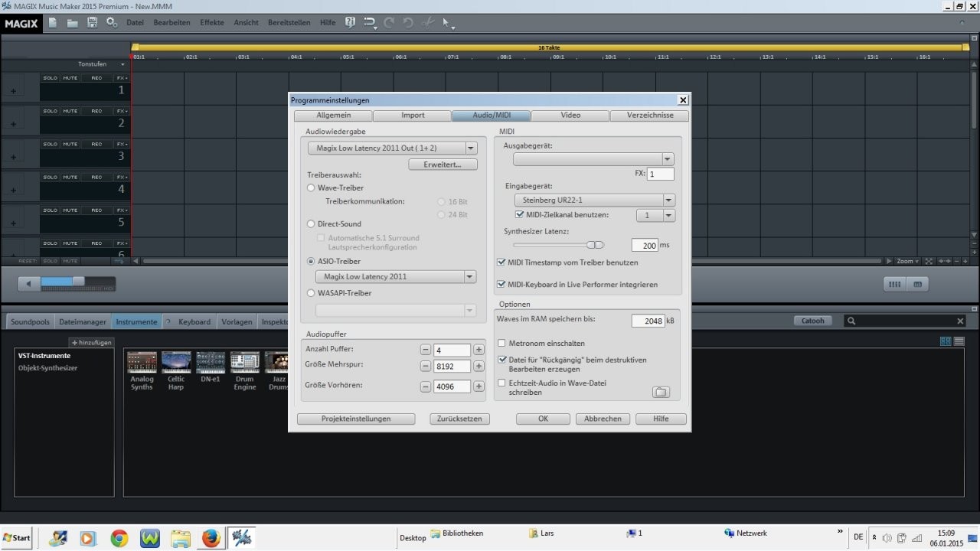The image size is (980, 551).
Task: Uncheck MIDI Timestamp vom Treiber benutzen
Action: [501, 262]
